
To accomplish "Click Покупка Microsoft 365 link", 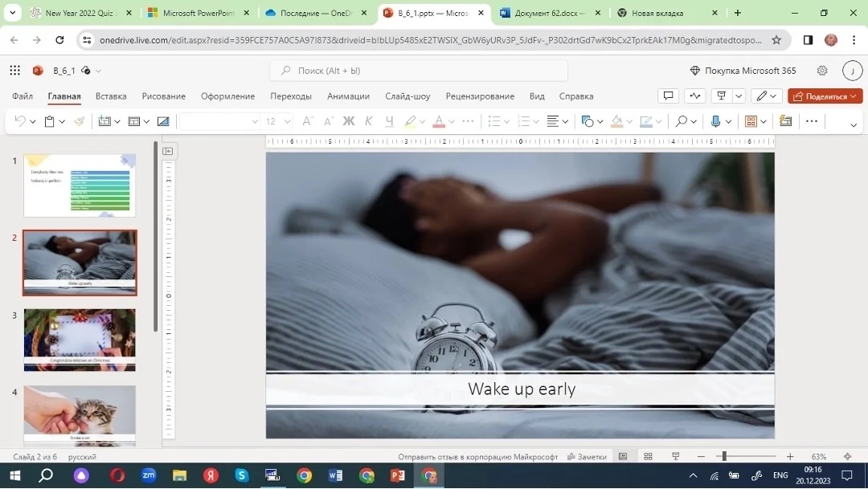I will tap(743, 70).
